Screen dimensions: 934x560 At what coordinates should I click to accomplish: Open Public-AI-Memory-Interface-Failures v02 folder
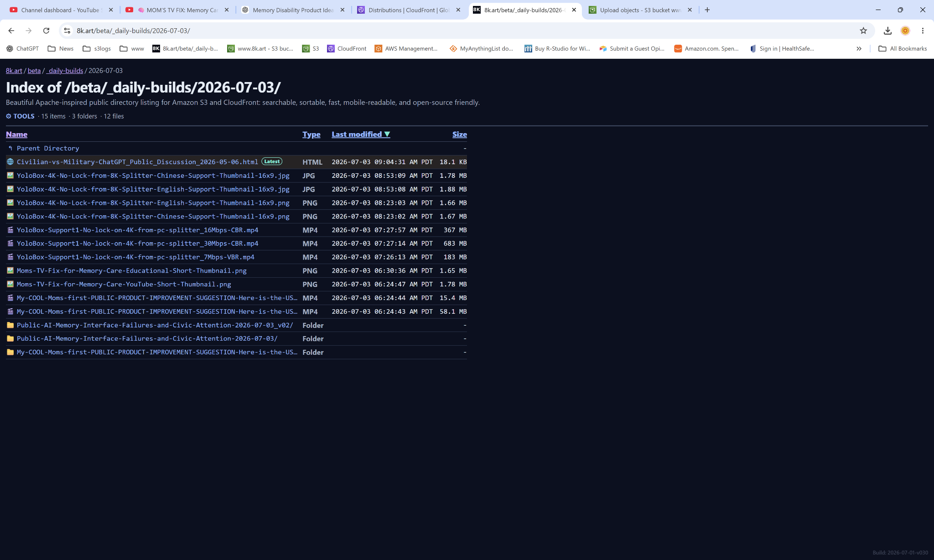tap(155, 325)
